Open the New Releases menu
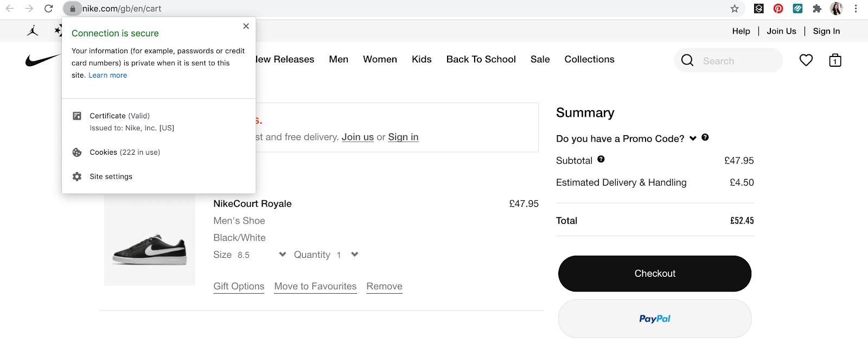This screenshot has width=868, height=355. point(285,59)
